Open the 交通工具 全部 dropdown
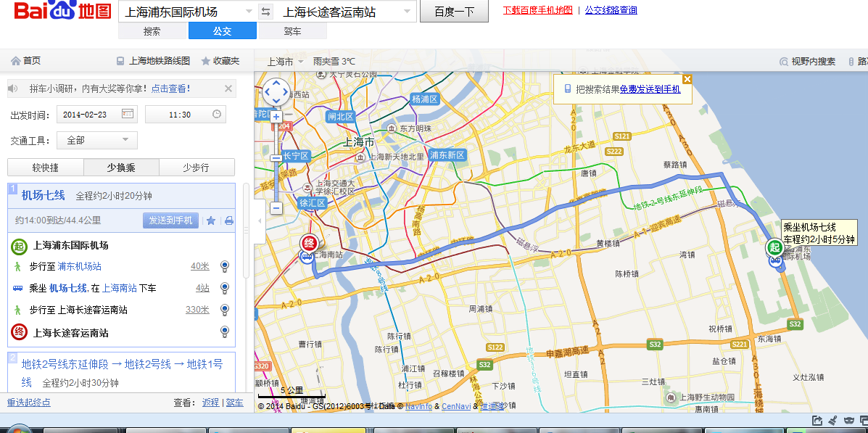Viewport: 868px width, 433px height. coord(97,140)
